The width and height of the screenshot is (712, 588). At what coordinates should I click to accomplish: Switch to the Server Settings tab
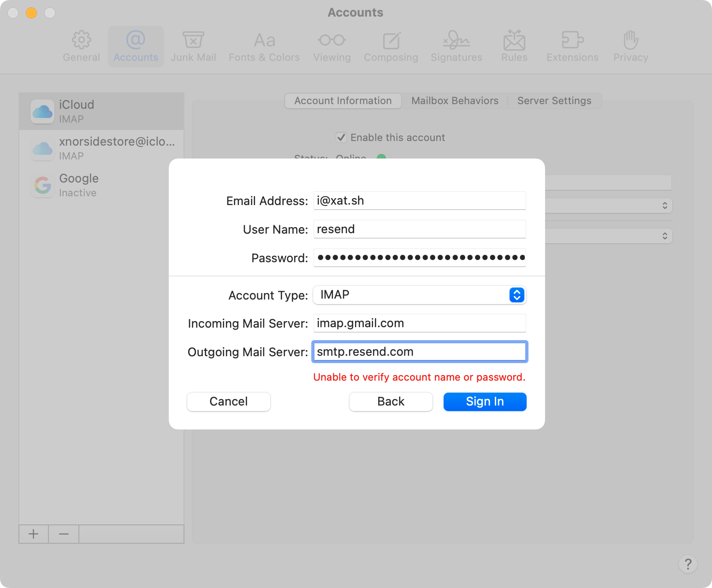click(554, 101)
